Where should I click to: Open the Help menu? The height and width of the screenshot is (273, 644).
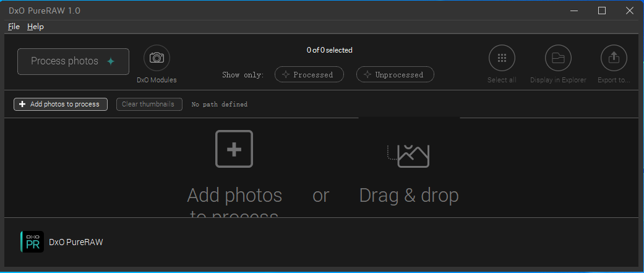coord(35,27)
